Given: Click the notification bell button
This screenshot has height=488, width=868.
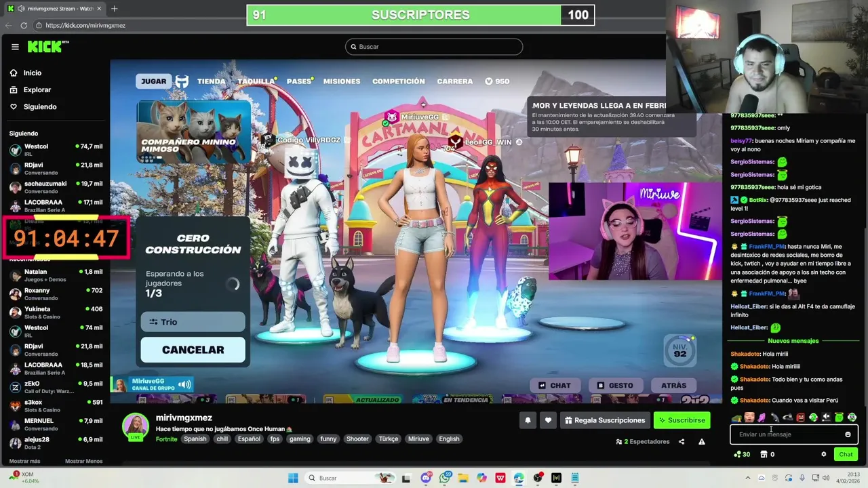Looking at the screenshot, I should point(528,420).
